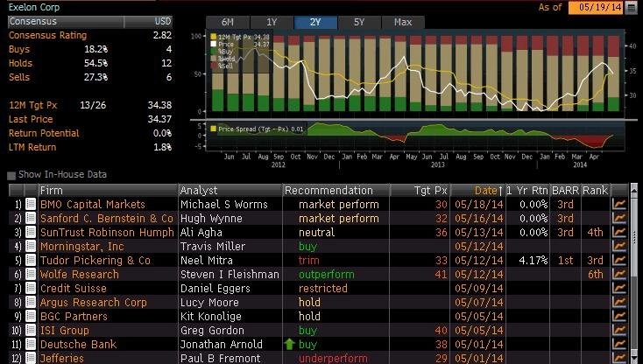Open report document icon for BGC Partners

[31, 316]
